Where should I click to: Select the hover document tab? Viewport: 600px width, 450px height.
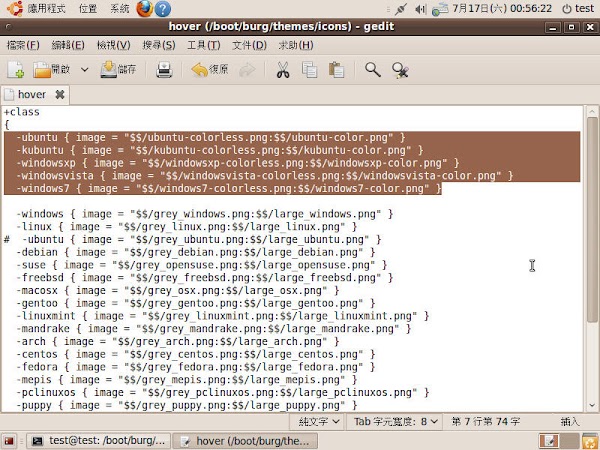point(32,95)
